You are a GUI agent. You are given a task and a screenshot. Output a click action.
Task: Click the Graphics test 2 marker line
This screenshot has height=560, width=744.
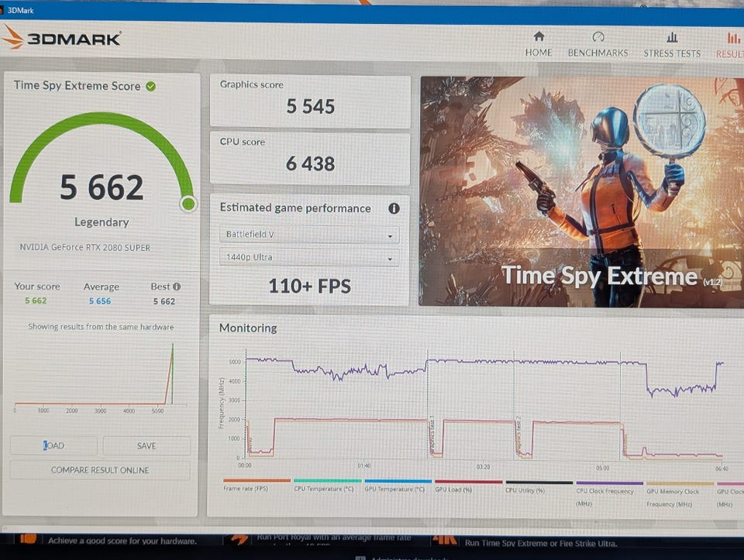pyautogui.click(x=515, y=404)
